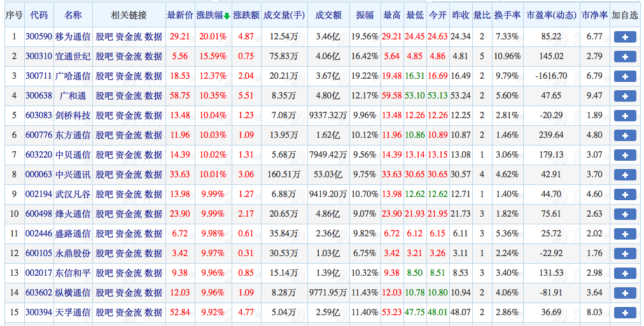Sort table by 市盈率(动态) column header

(551, 16)
